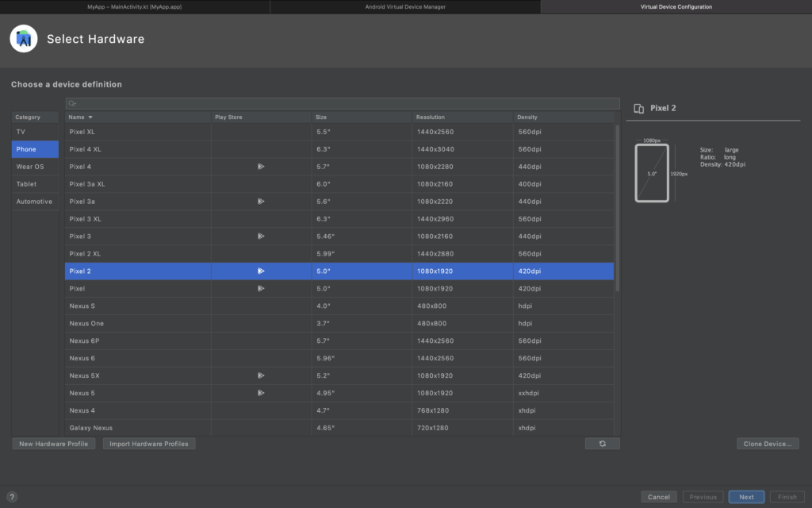Select the Pixel 2 XL device row
Screen dimensions: 812x508
(339, 253)
